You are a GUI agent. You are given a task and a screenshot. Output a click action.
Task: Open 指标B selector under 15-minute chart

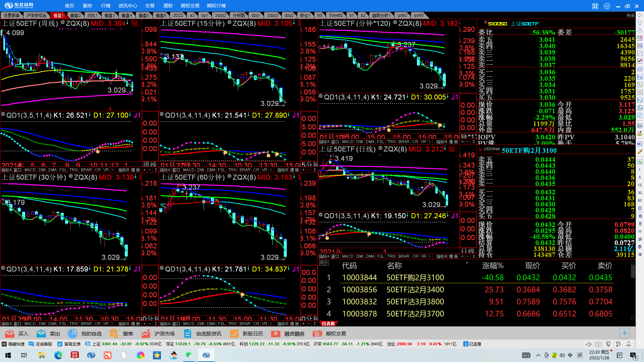pos(282,170)
